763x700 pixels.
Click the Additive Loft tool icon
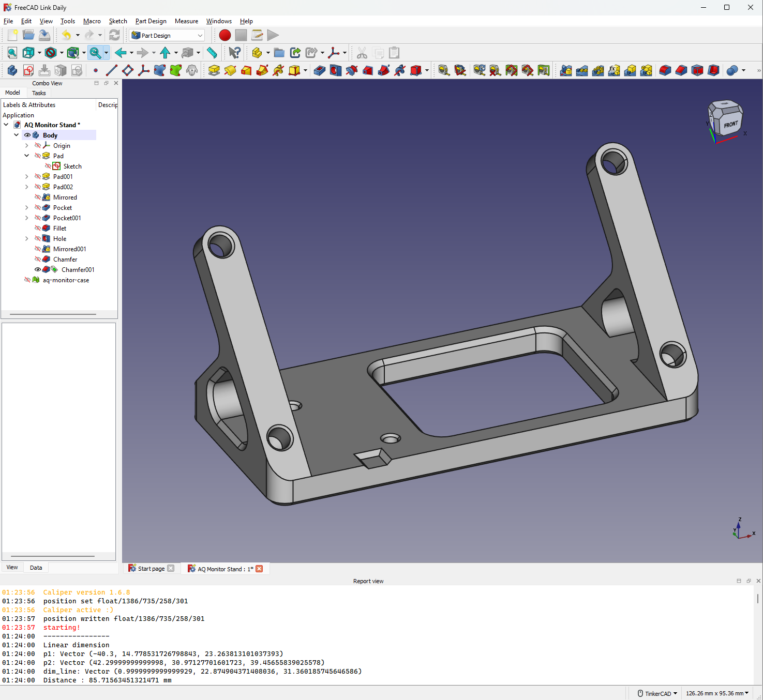click(246, 70)
